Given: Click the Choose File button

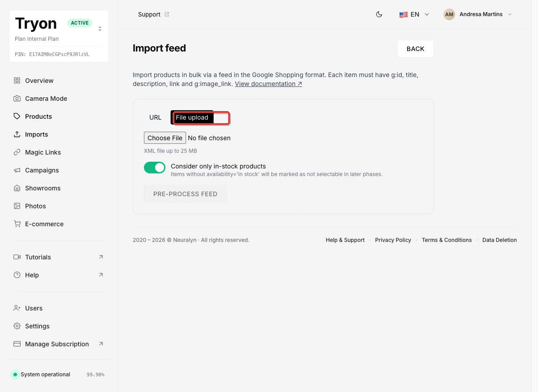Looking at the screenshot, I should (x=165, y=138).
